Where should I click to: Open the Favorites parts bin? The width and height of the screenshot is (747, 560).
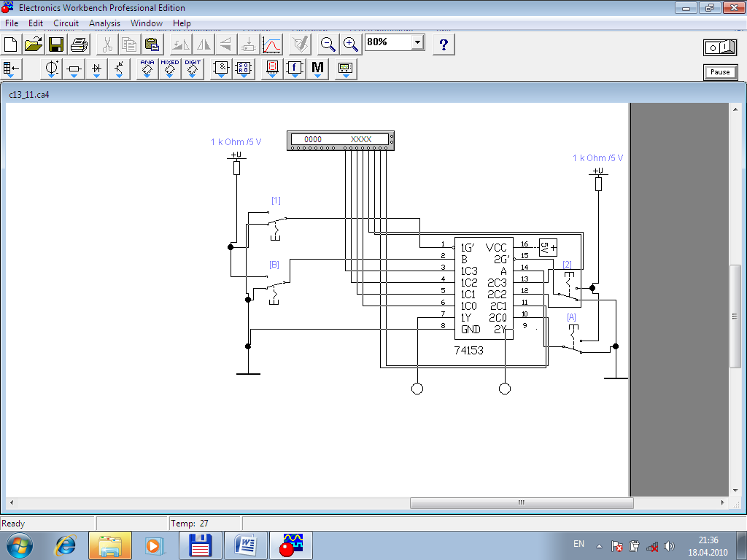(x=10, y=69)
